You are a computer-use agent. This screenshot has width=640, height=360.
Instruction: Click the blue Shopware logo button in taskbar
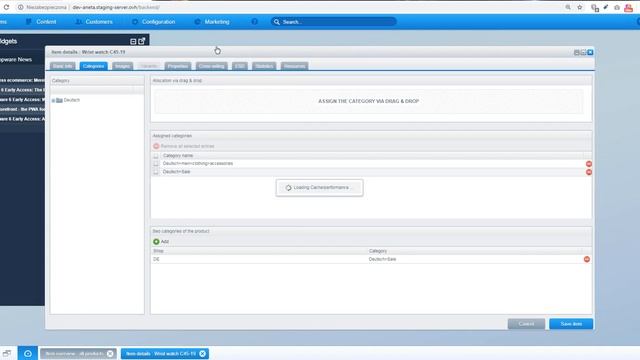(27, 353)
